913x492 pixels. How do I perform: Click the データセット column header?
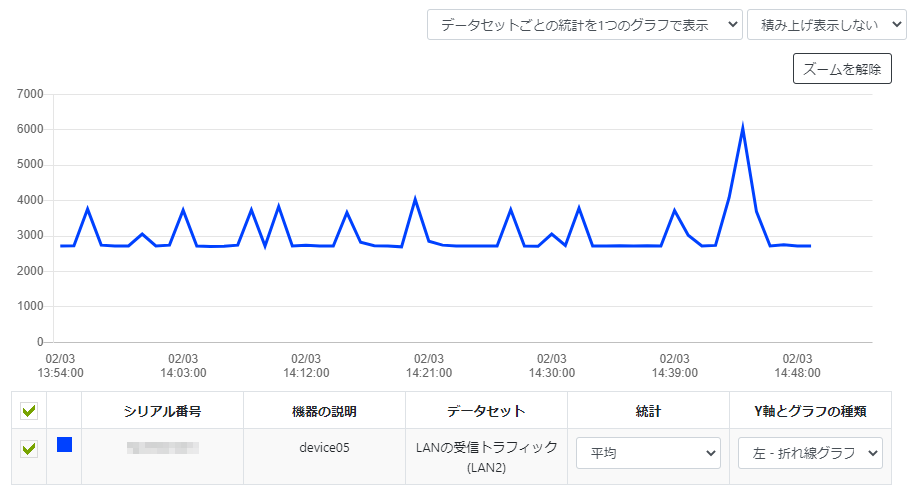[x=486, y=411]
